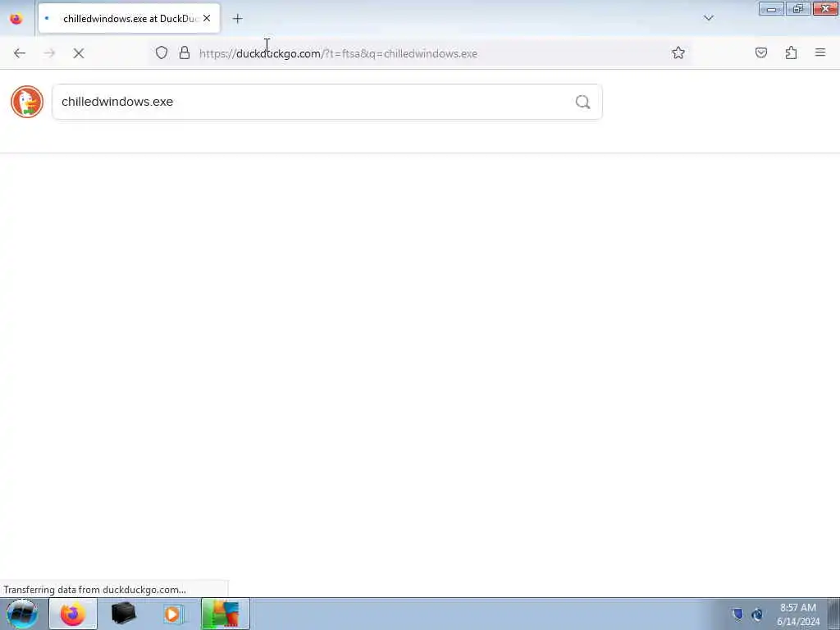This screenshot has height=630, width=840.
Task: Open the black box taskbar app
Action: [123, 614]
